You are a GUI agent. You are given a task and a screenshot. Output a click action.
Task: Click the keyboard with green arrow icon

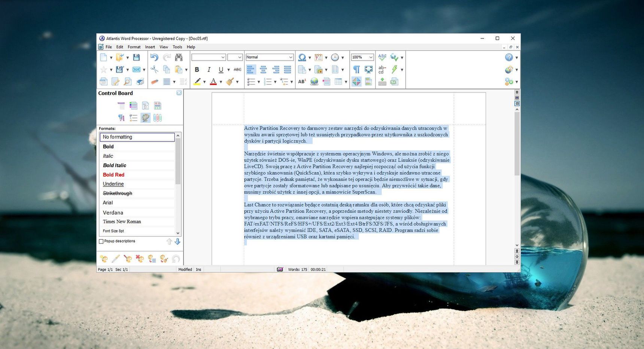tap(382, 81)
